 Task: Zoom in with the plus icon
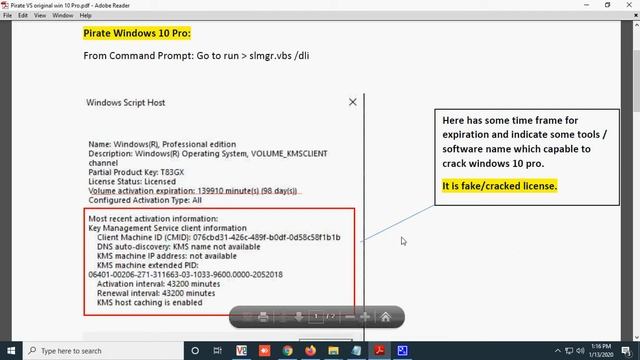click(365, 317)
